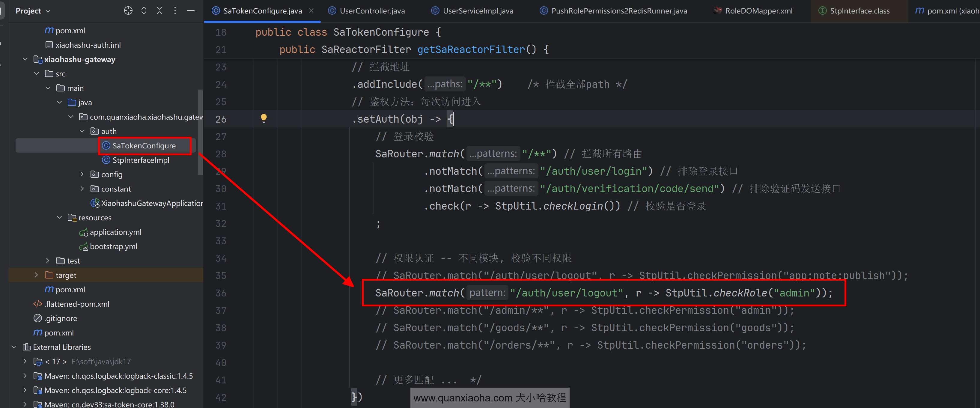Expand the target folder
980x408 pixels.
(x=37, y=275)
